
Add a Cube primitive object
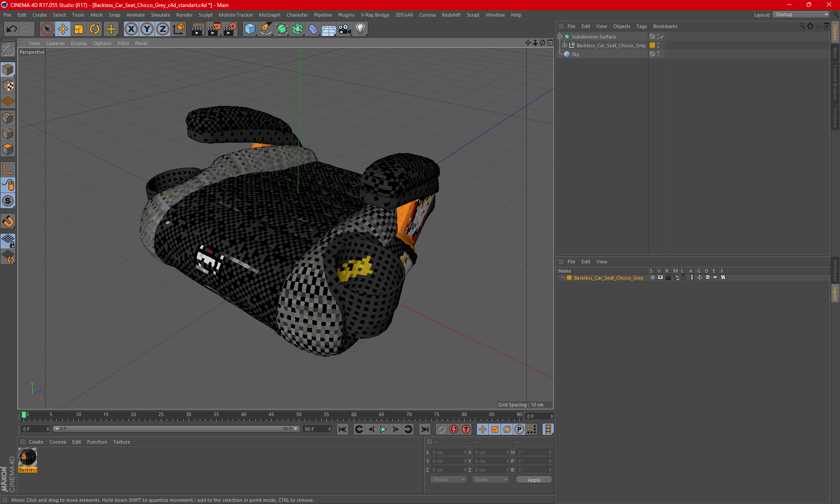(x=250, y=29)
